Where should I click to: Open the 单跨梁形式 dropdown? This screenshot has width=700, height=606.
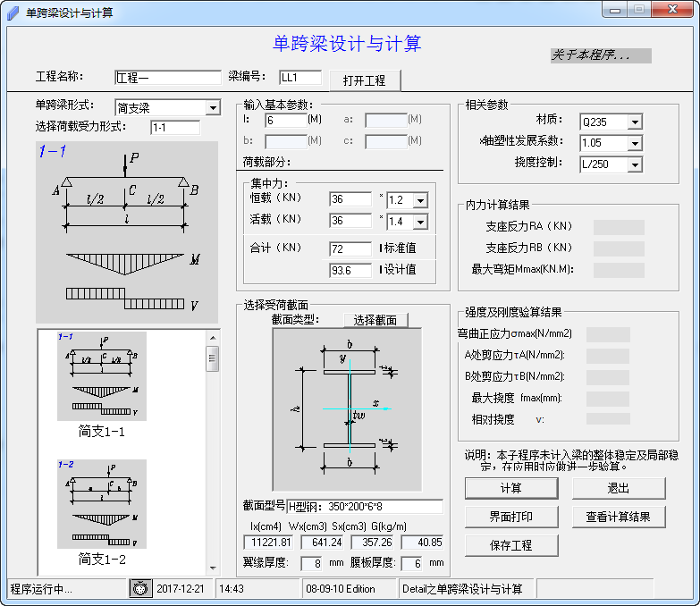pos(212,108)
